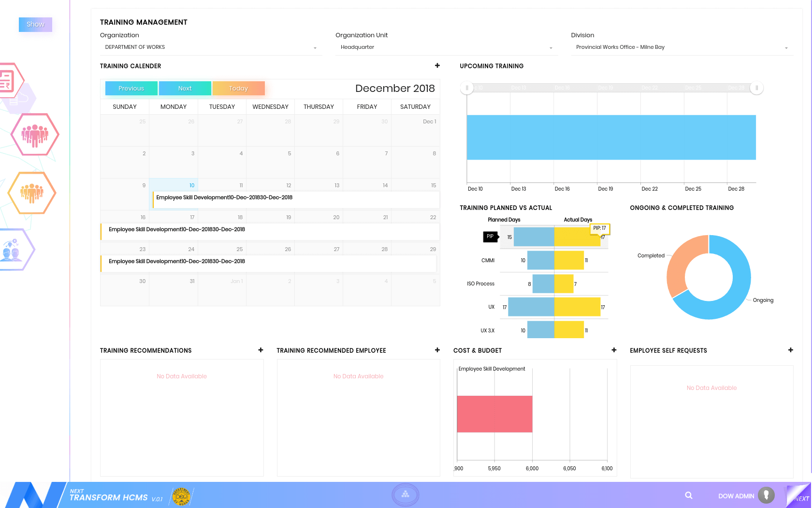Click the Show button
The height and width of the screenshot is (508, 812).
[35, 24]
